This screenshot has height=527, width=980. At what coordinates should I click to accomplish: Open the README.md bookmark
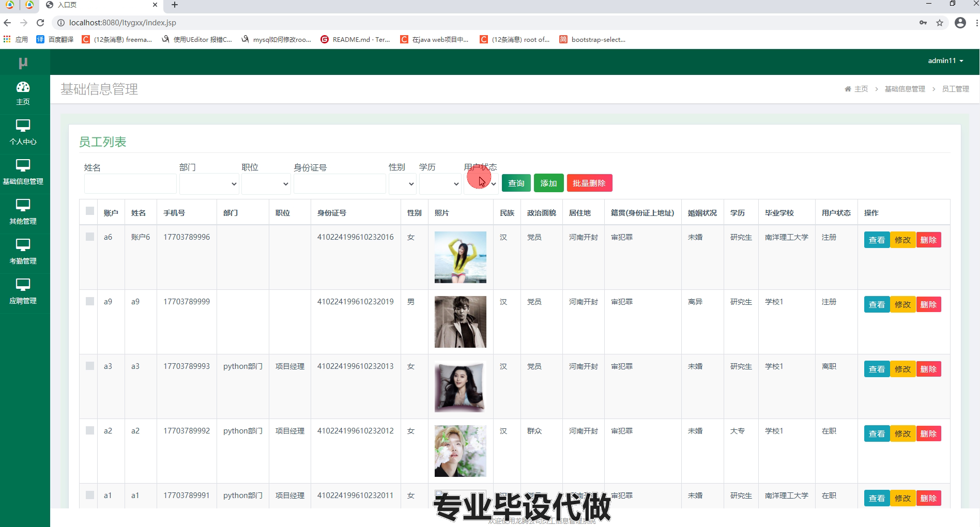pos(356,39)
